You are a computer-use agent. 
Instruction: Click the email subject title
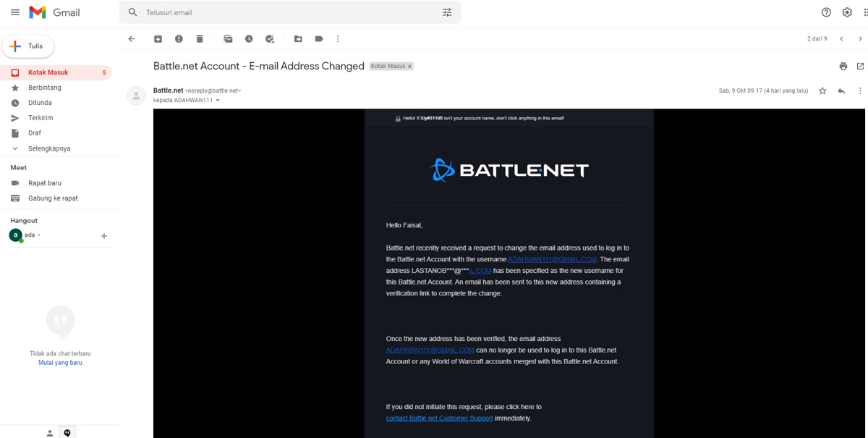259,66
